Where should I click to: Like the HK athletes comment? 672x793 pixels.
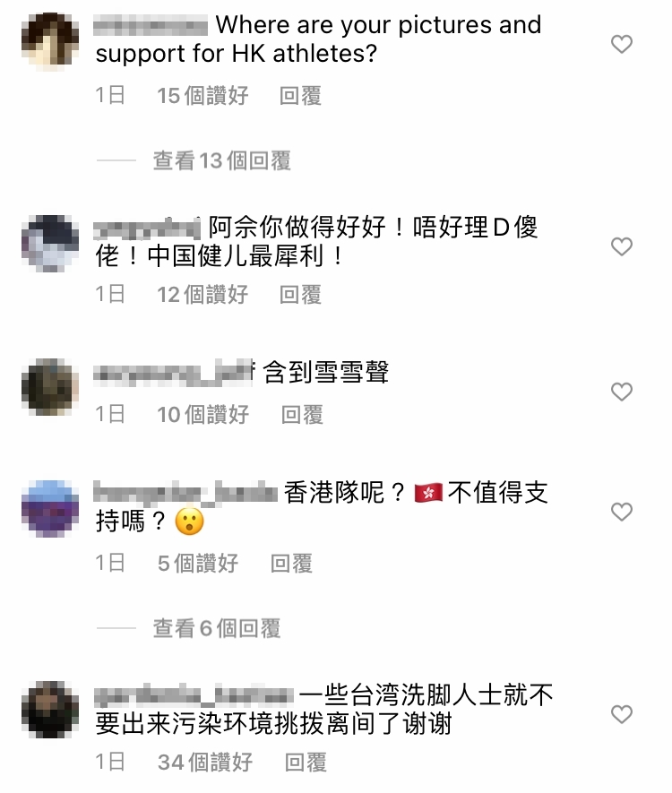point(622,45)
